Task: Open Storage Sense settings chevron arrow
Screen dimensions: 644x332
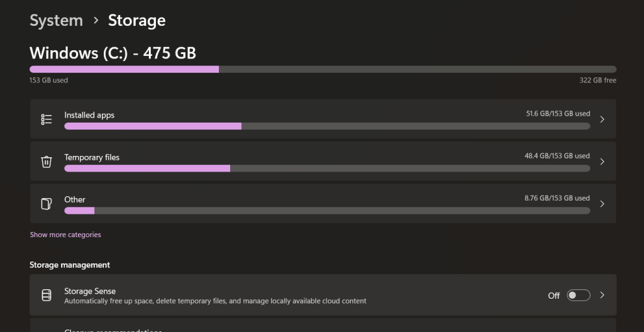Action: point(602,296)
